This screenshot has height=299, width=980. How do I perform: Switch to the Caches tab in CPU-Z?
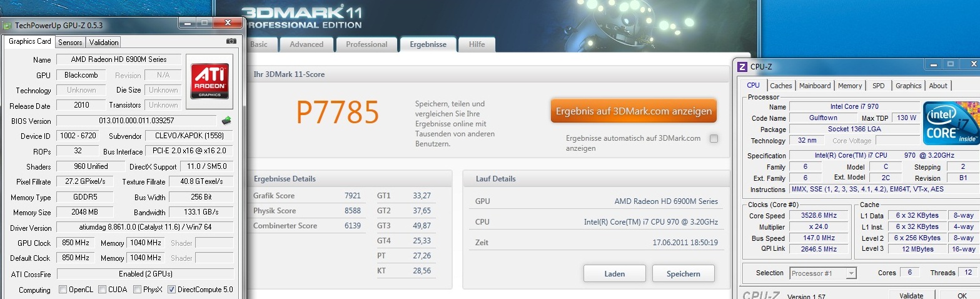(x=781, y=86)
